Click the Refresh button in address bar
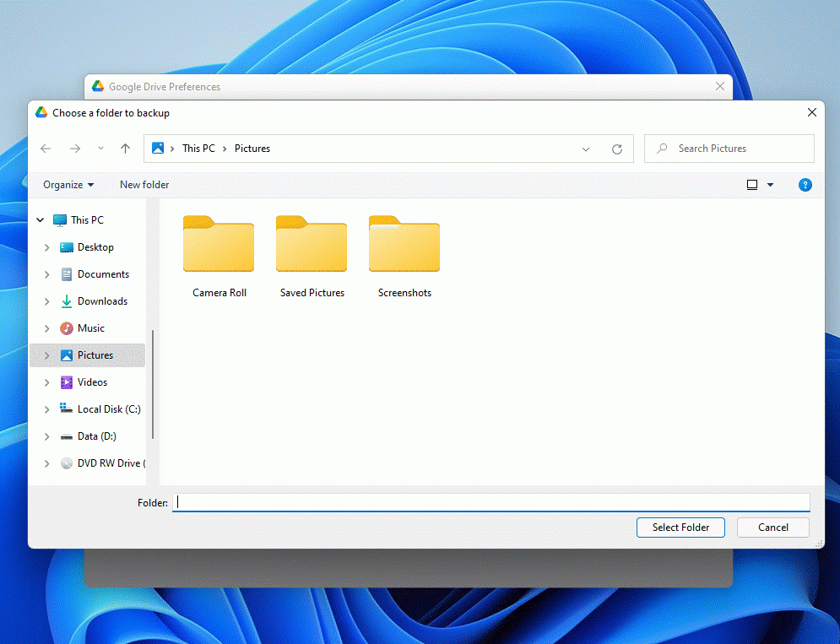The image size is (840, 644). [x=617, y=149]
